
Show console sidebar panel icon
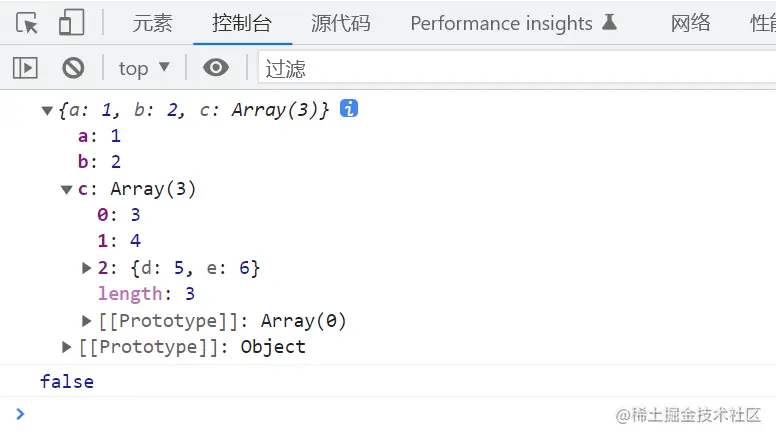25,68
